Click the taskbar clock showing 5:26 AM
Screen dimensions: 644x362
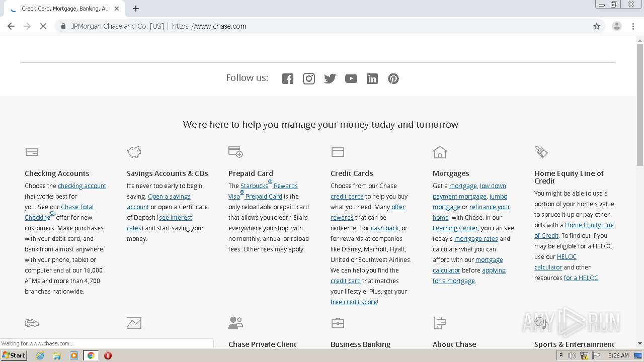pos(618,355)
